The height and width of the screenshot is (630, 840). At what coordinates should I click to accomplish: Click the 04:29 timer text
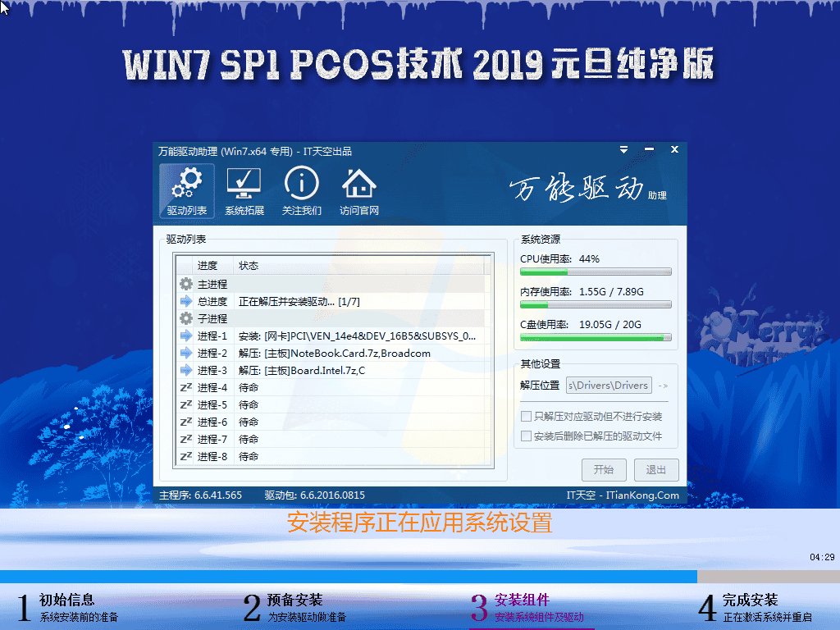(x=822, y=557)
